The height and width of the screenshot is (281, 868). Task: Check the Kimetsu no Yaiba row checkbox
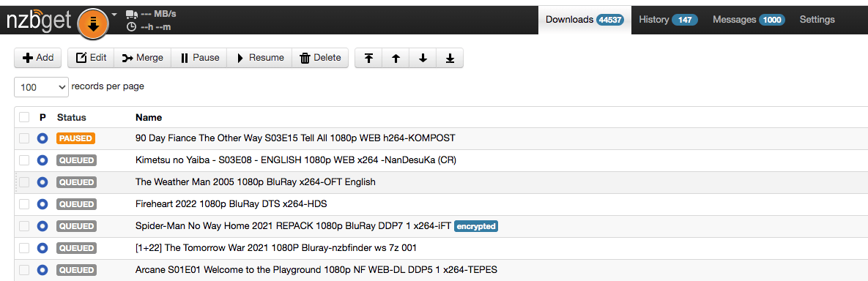click(23, 160)
